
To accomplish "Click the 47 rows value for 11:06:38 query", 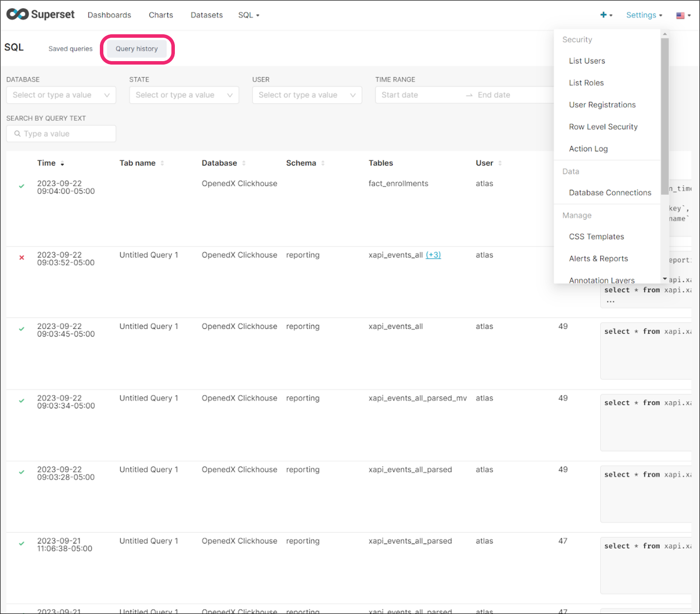I will [x=563, y=541].
